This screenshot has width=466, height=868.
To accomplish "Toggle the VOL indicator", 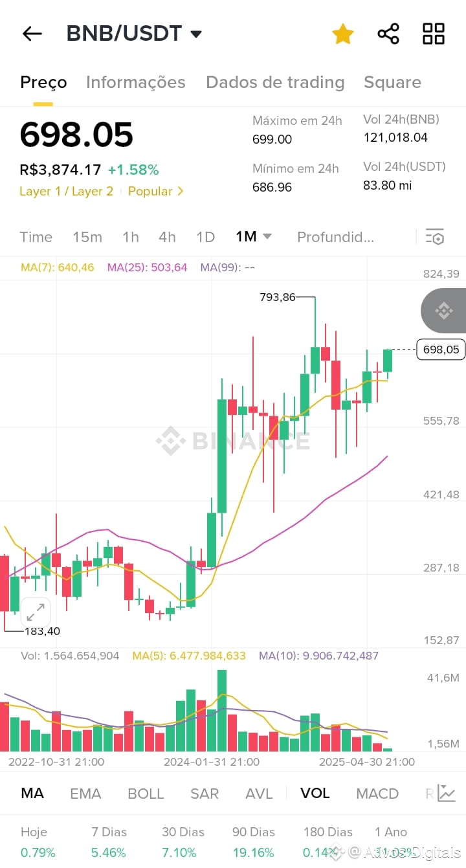I will [x=315, y=792].
